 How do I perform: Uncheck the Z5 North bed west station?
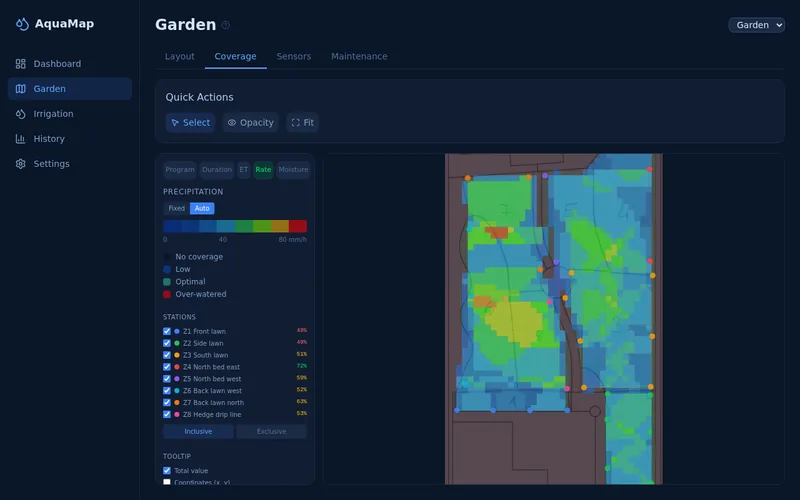point(167,379)
